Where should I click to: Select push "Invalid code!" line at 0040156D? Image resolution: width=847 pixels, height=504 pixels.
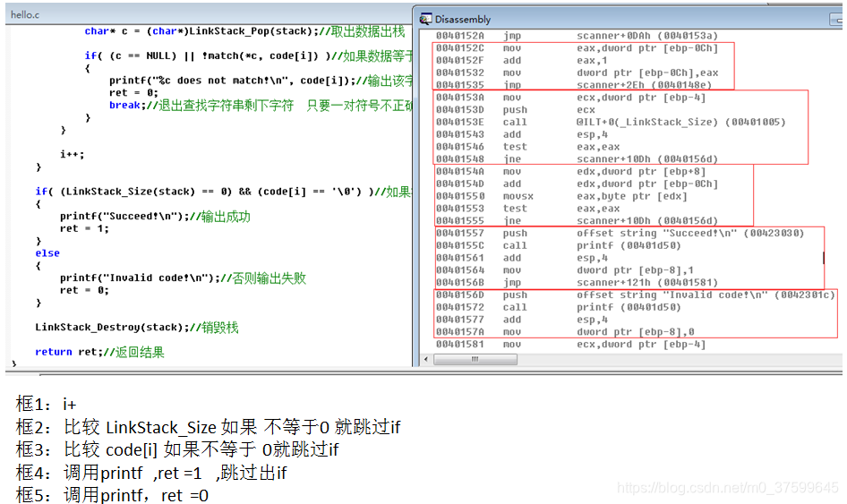tap(636, 295)
